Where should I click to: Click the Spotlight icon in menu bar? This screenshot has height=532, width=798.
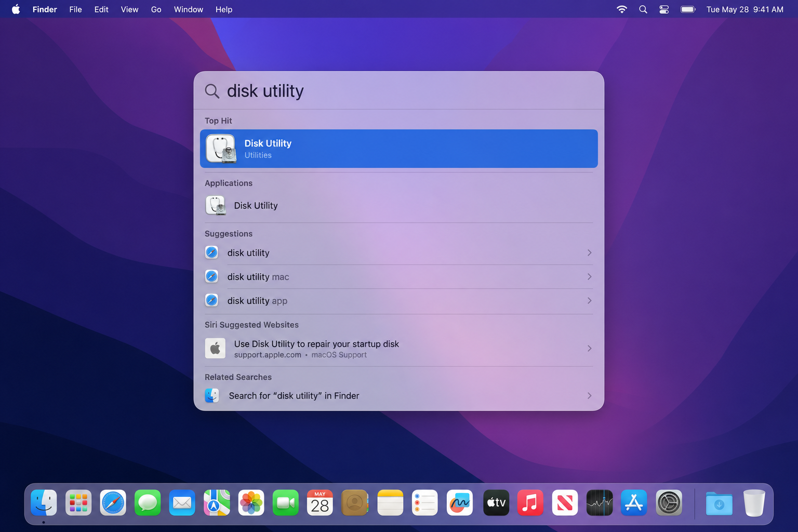[643, 9]
